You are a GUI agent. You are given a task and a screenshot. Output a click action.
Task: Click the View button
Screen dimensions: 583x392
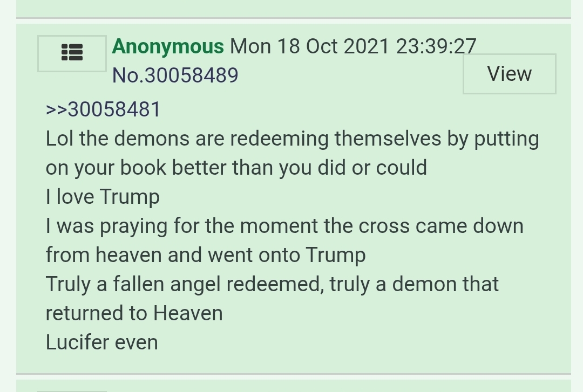click(510, 73)
